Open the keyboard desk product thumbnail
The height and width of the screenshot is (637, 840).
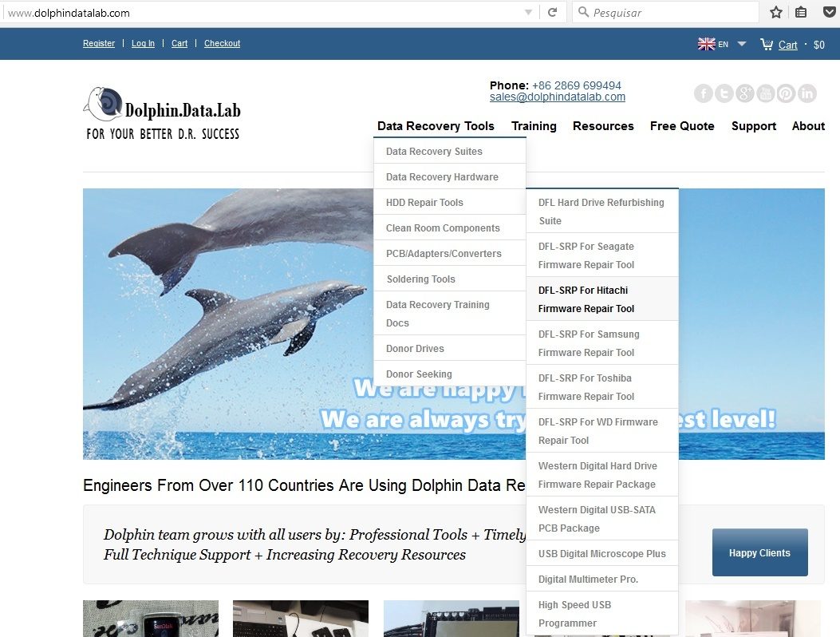point(301,619)
